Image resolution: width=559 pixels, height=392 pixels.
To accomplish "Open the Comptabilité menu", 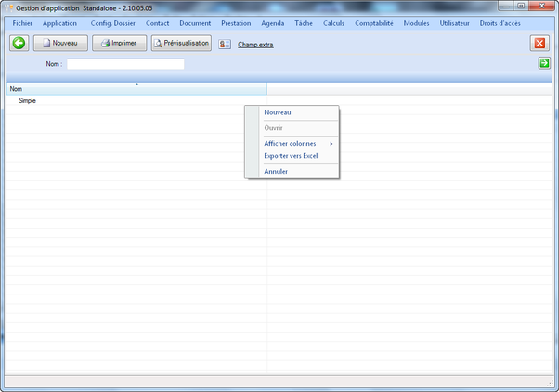I will 374,22.
